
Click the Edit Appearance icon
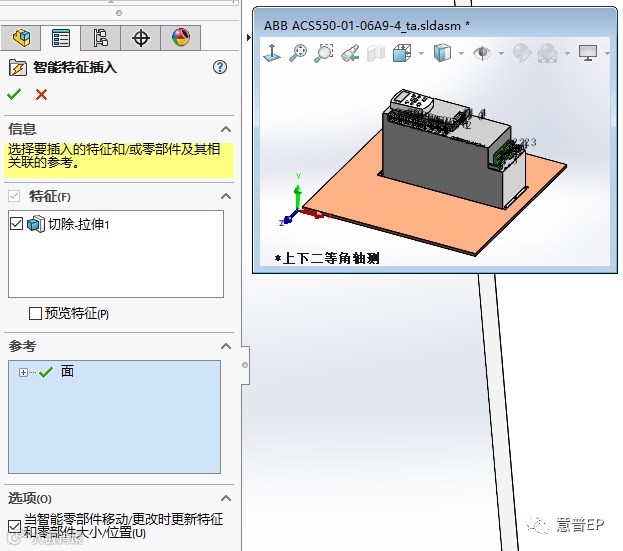tap(522, 53)
